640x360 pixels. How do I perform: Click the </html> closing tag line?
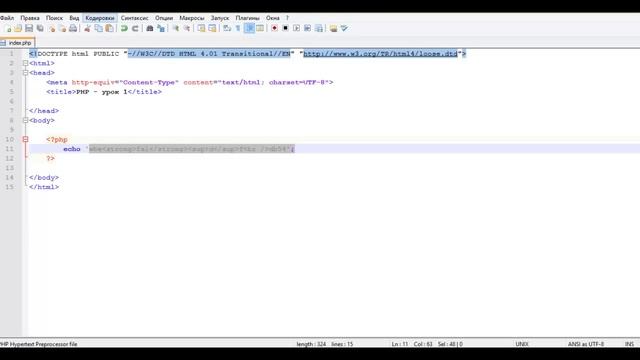tap(44, 187)
